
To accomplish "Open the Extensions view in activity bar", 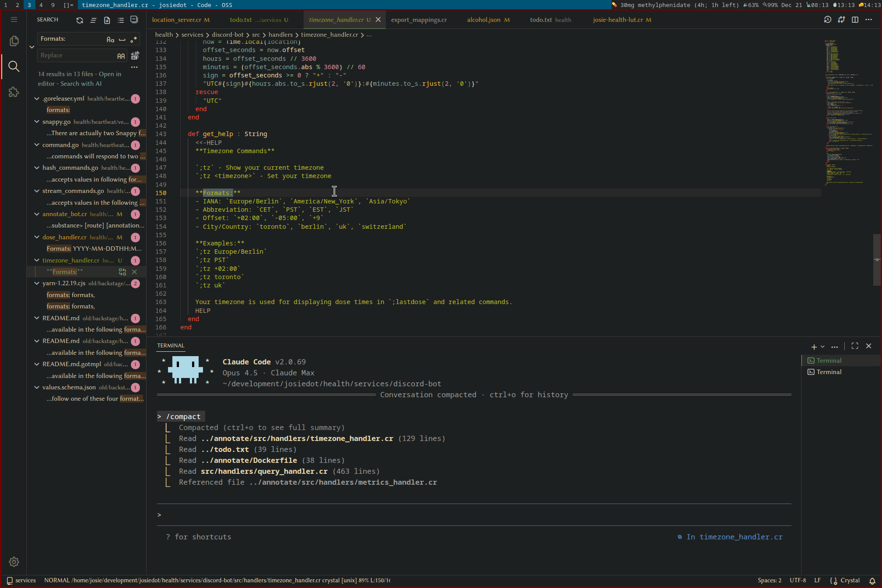I will (x=14, y=92).
